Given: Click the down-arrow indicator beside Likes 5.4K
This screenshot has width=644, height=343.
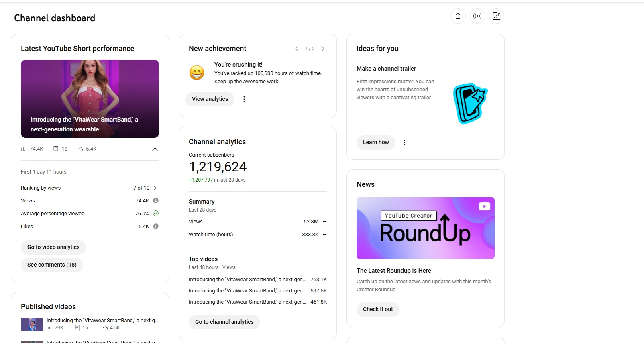Looking at the screenshot, I should pyautogui.click(x=156, y=226).
